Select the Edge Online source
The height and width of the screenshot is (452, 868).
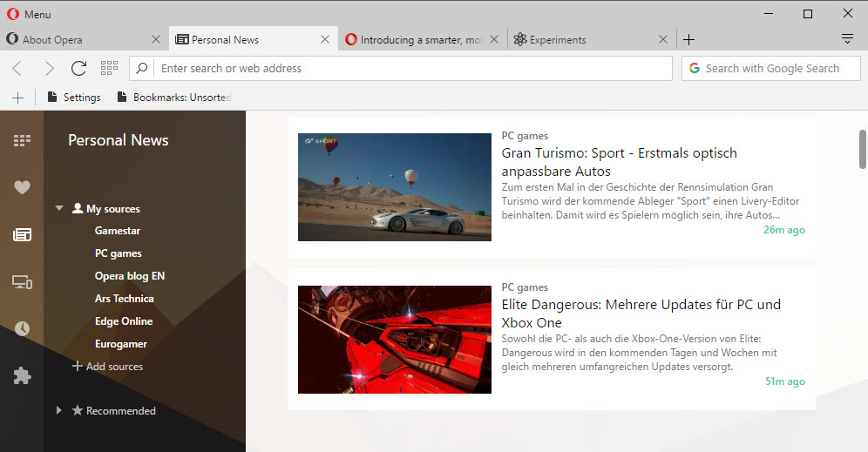coord(124,321)
